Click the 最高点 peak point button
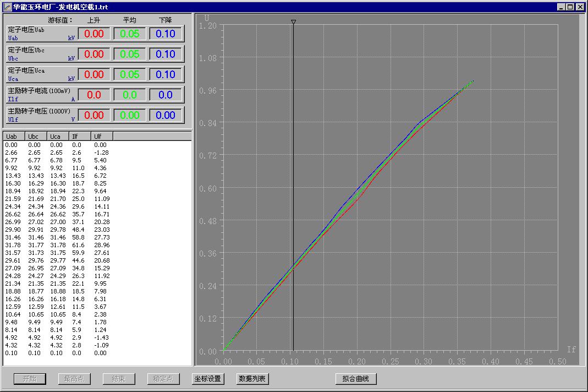 (74, 379)
